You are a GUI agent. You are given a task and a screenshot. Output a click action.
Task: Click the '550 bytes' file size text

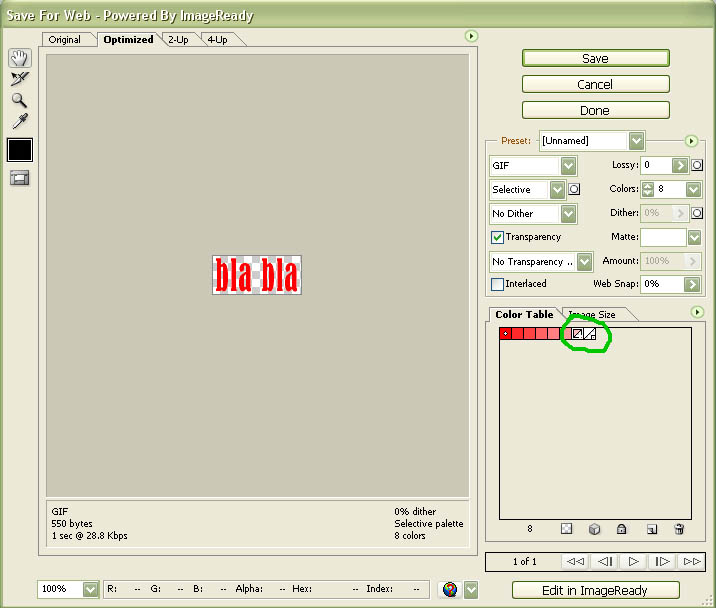pos(72,523)
